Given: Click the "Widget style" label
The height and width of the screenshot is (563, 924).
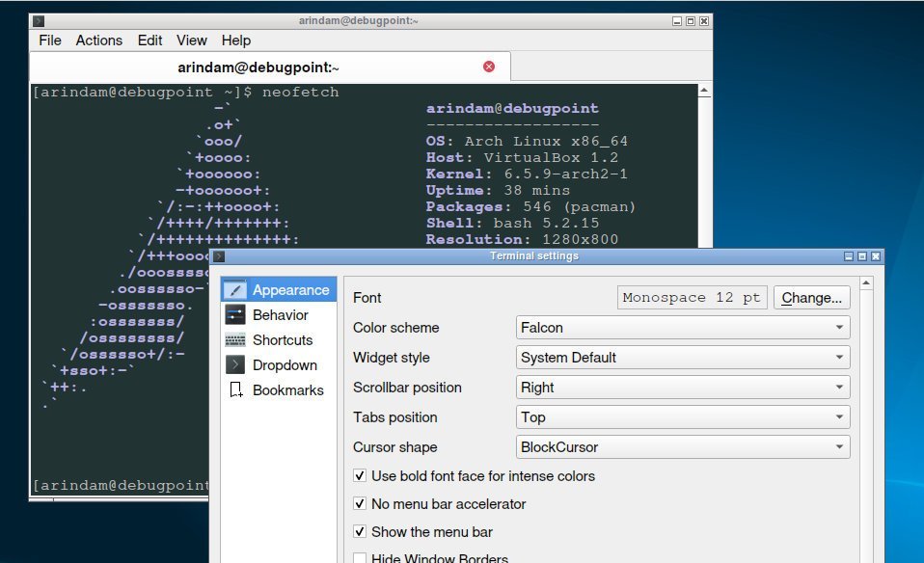Looking at the screenshot, I should [x=392, y=358].
